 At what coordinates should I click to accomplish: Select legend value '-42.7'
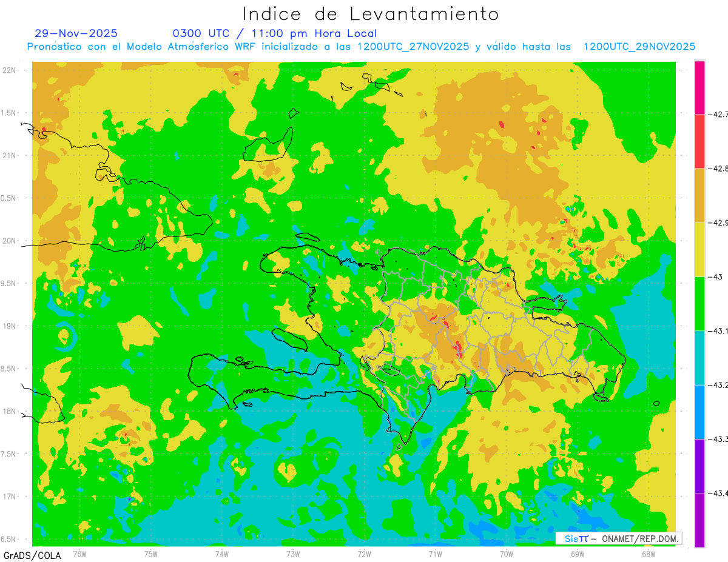pos(718,114)
